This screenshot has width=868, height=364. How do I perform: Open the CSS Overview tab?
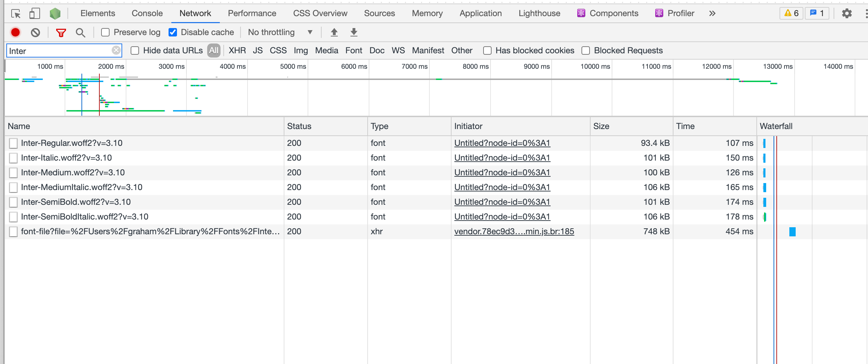tap(320, 13)
